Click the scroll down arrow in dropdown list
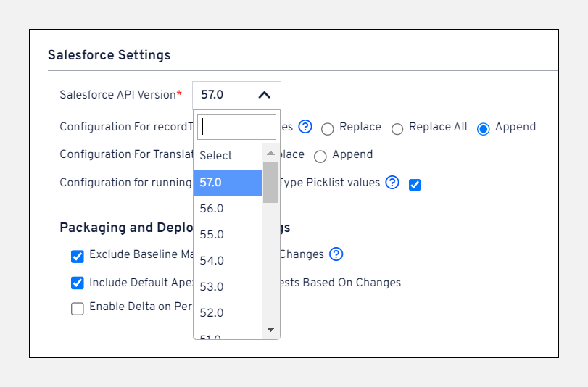Viewport: 588px width, 387px height. click(270, 329)
